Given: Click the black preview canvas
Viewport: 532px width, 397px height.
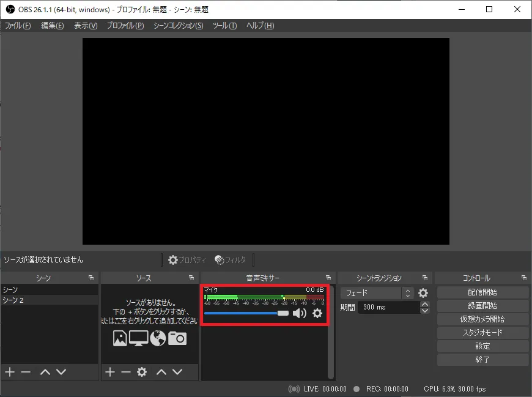Looking at the screenshot, I should (266, 141).
